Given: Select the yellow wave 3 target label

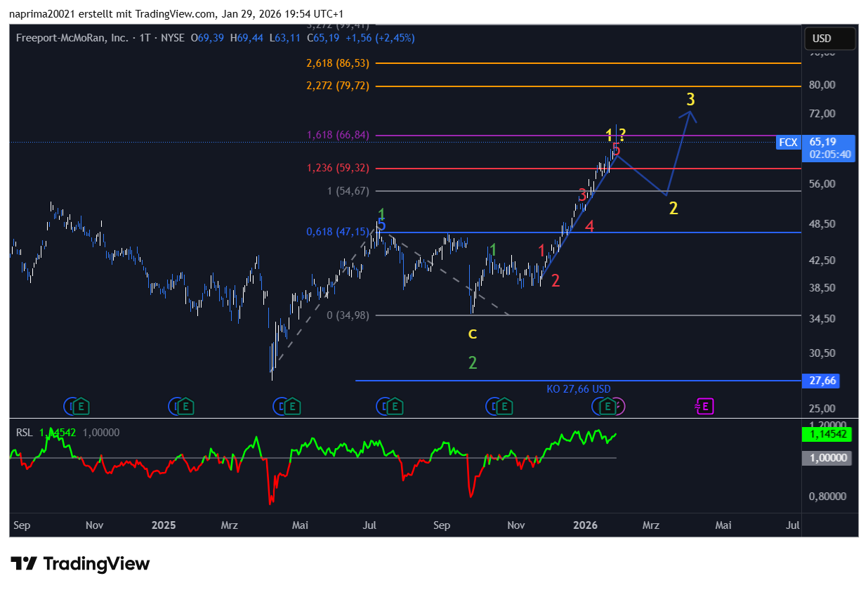Looking at the screenshot, I should [690, 98].
